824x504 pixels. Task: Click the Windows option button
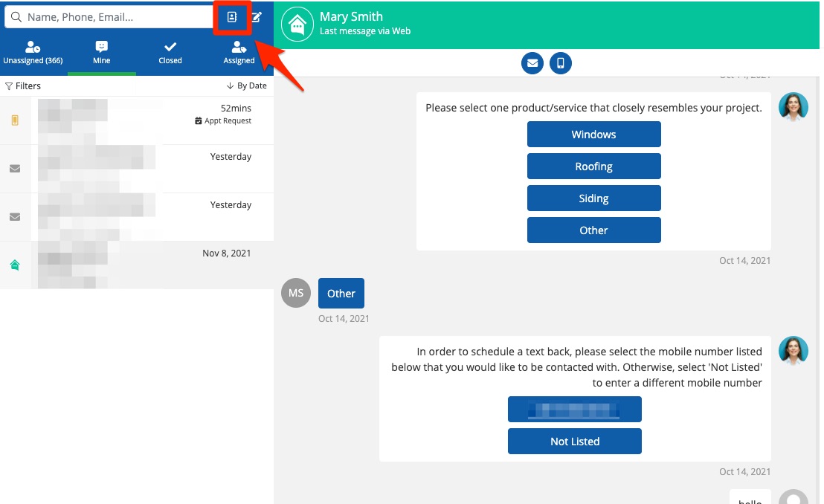tap(593, 135)
